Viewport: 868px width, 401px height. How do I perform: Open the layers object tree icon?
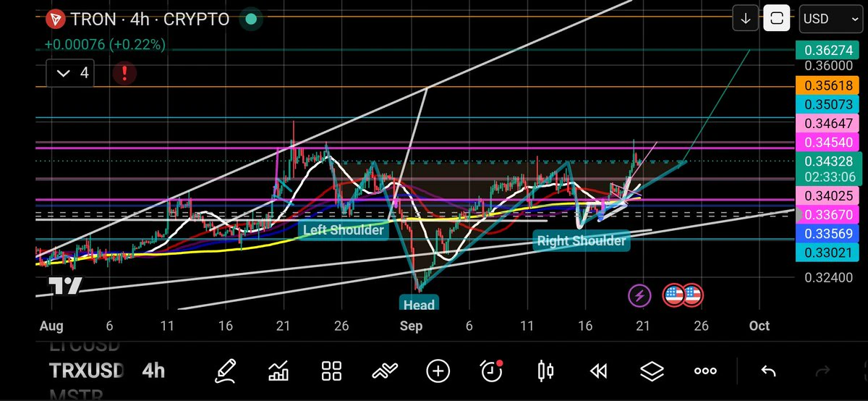(x=652, y=371)
